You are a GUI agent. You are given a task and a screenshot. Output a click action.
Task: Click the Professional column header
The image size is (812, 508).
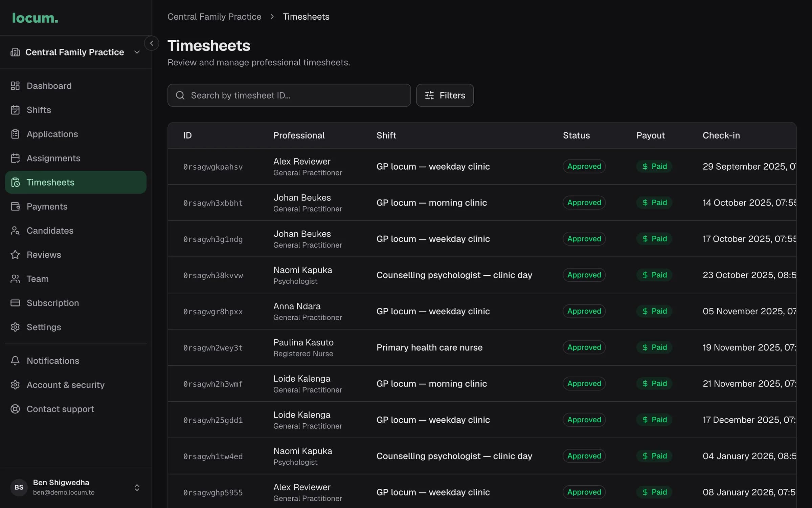tap(299, 135)
